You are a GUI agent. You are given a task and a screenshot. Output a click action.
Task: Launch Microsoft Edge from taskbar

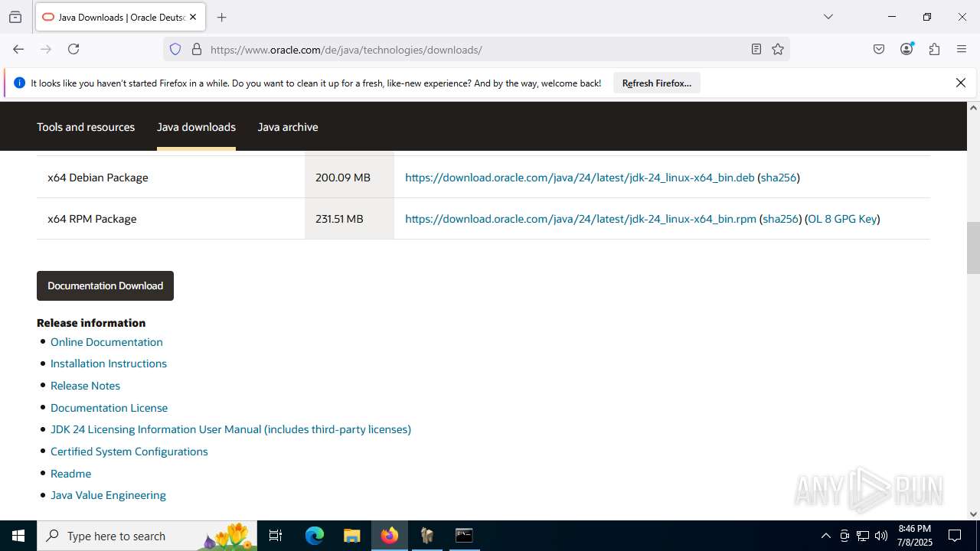(315, 536)
